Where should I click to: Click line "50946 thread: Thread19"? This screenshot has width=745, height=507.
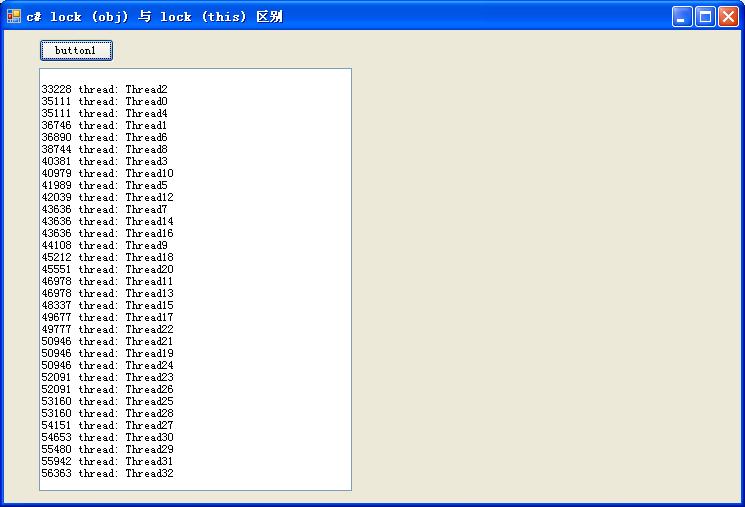click(x=107, y=353)
